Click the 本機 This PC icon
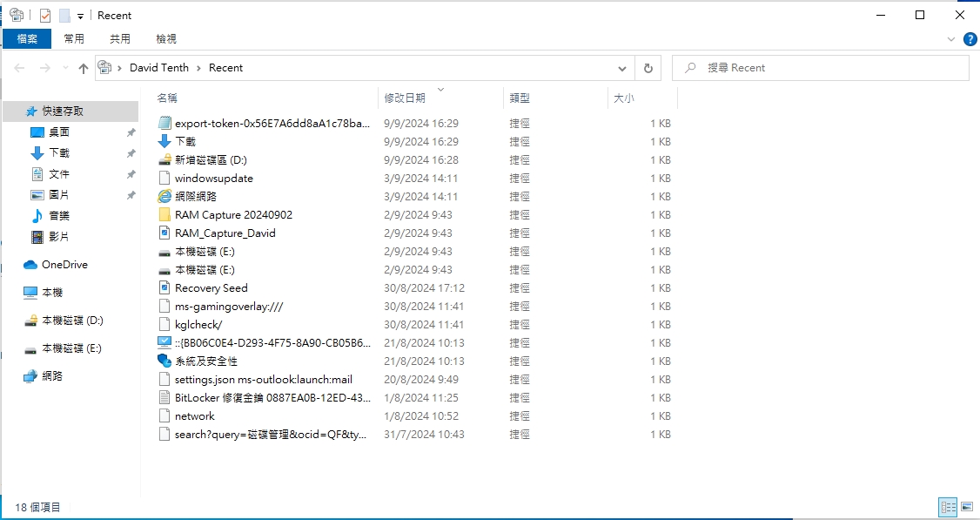Viewport: 980px width, 520px height. pyautogui.click(x=30, y=292)
